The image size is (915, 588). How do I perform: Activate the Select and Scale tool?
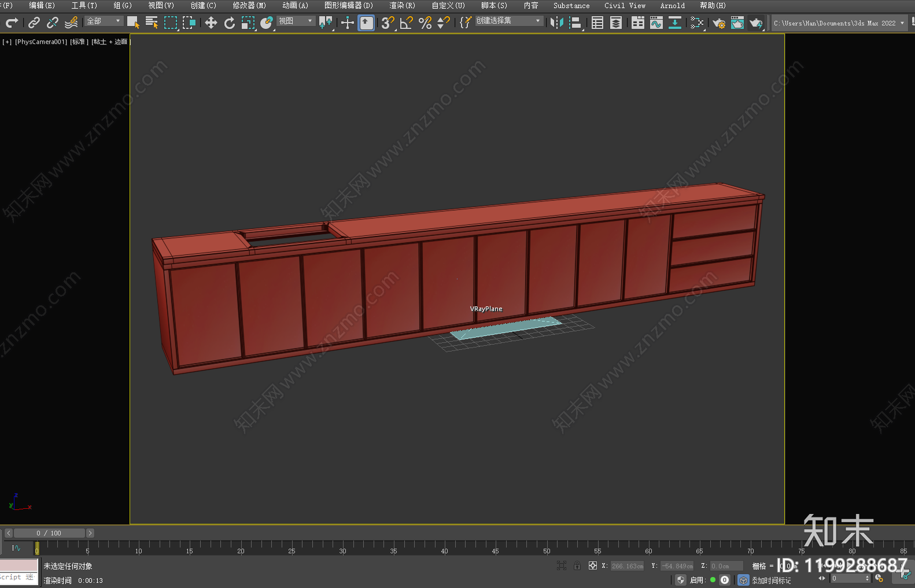point(248,23)
